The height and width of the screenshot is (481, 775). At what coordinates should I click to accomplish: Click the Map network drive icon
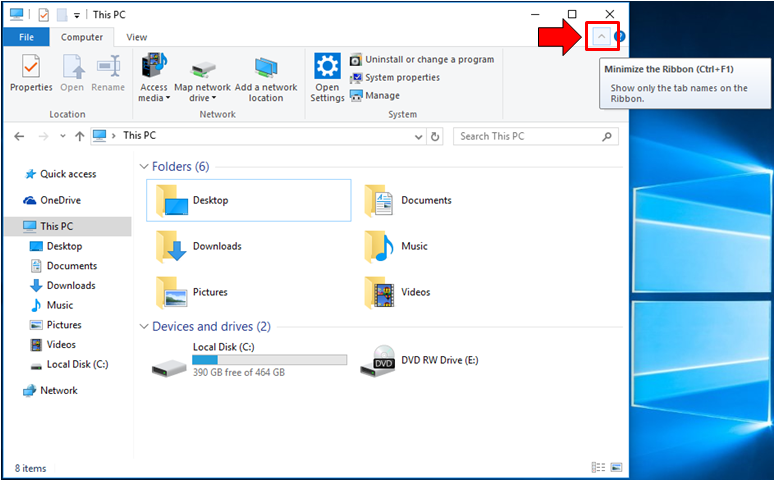coord(202,70)
